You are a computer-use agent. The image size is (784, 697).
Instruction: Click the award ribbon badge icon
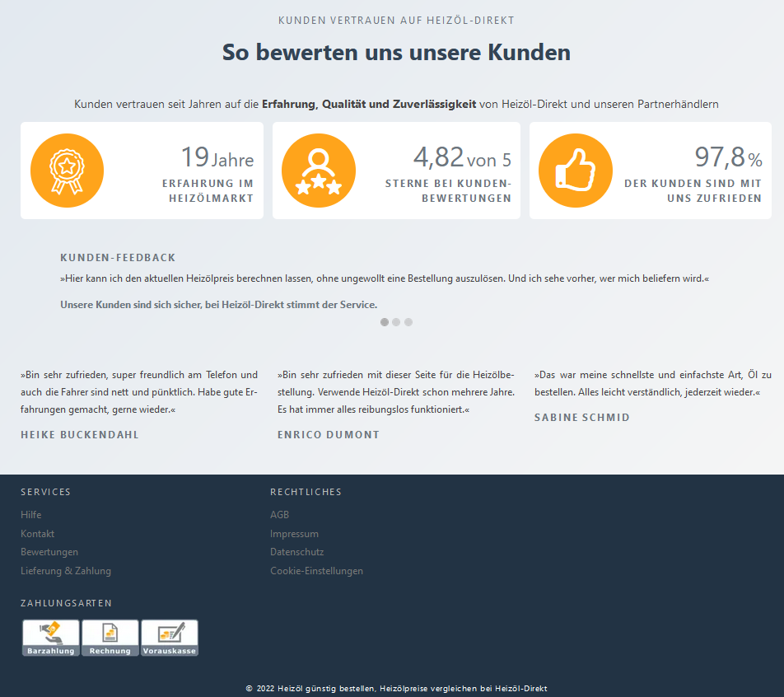(x=67, y=171)
